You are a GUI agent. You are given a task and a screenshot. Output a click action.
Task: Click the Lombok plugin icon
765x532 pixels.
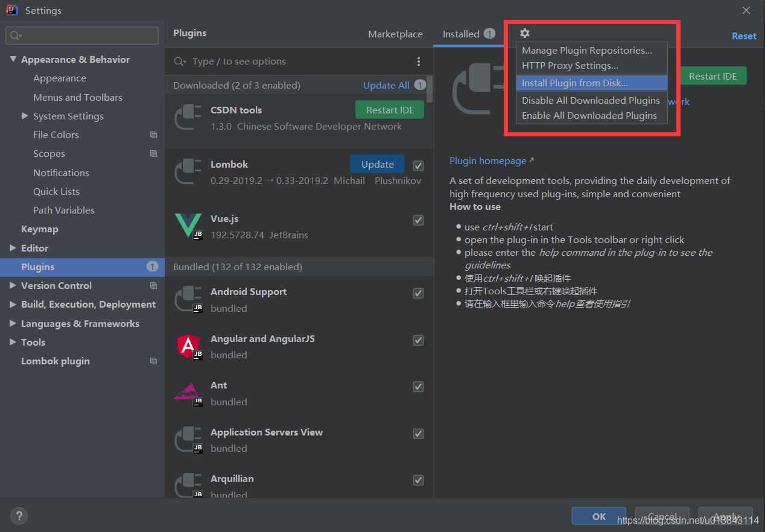pyautogui.click(x=188, y=172)
